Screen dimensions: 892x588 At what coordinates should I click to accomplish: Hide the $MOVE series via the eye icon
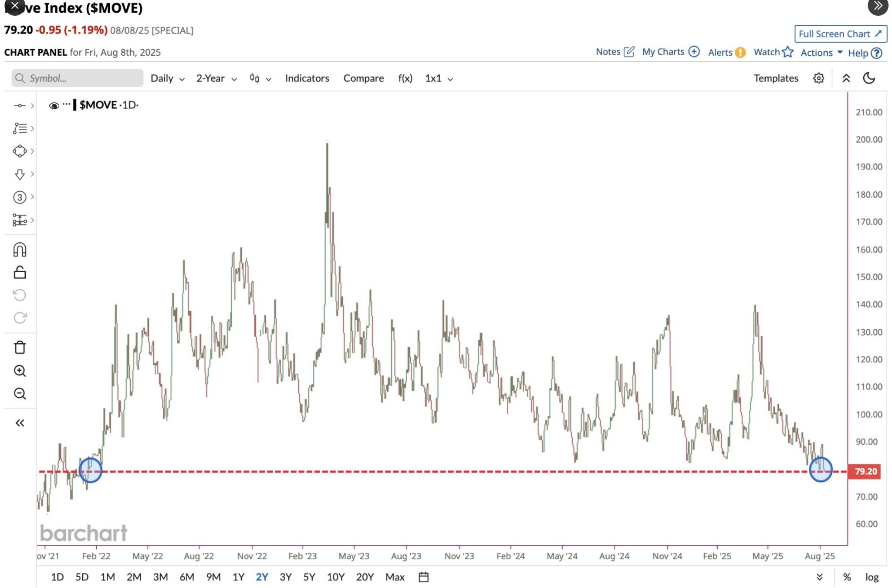[54, 105]
